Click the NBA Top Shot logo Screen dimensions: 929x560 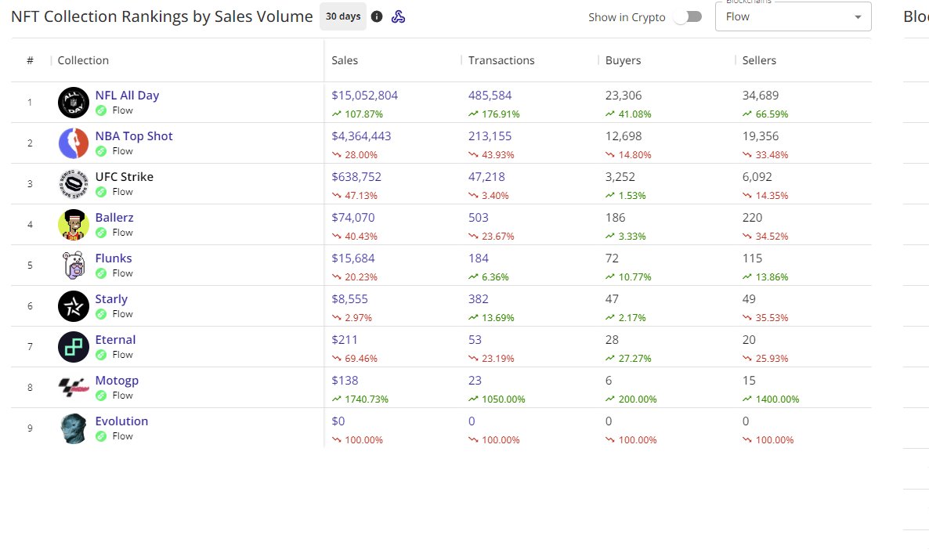pyautogui.click(x=74, y=143)
